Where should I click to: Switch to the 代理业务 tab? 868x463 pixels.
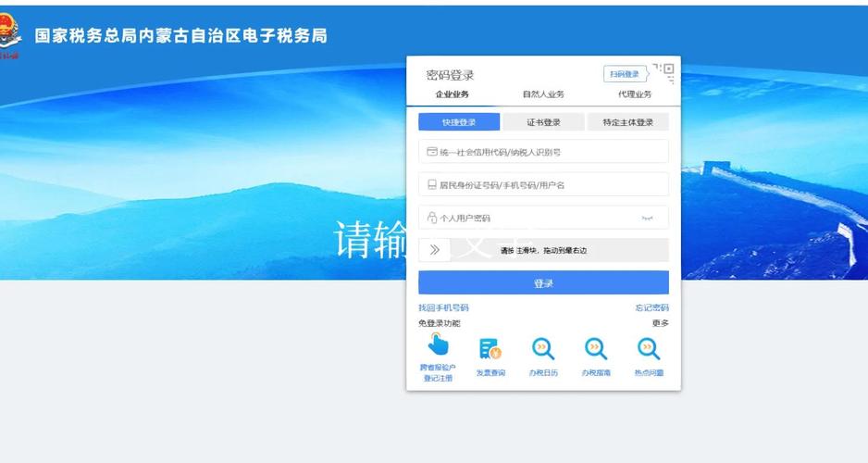tap(635, 94)
